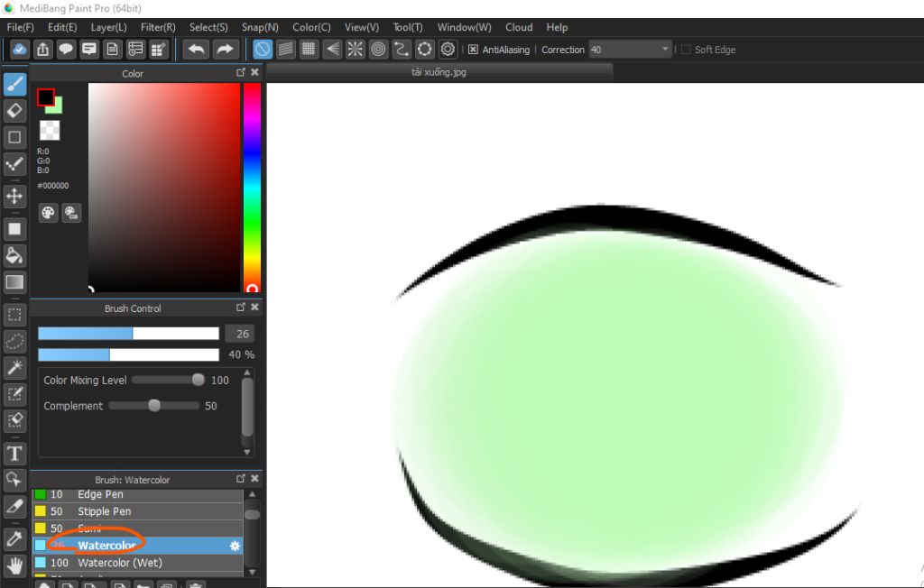Select the Hand tool
Image resolution: width=924 pixels, height=588 pixels.
point(14,566)
